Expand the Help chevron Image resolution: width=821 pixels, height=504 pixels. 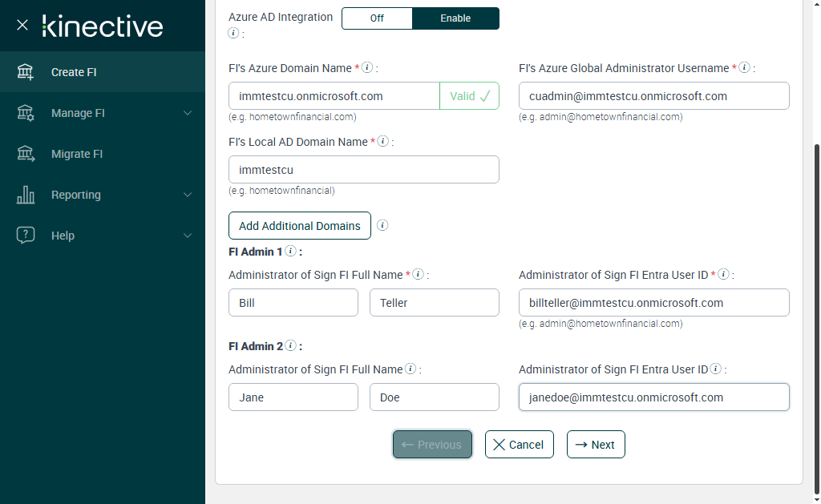coord(188,236)
